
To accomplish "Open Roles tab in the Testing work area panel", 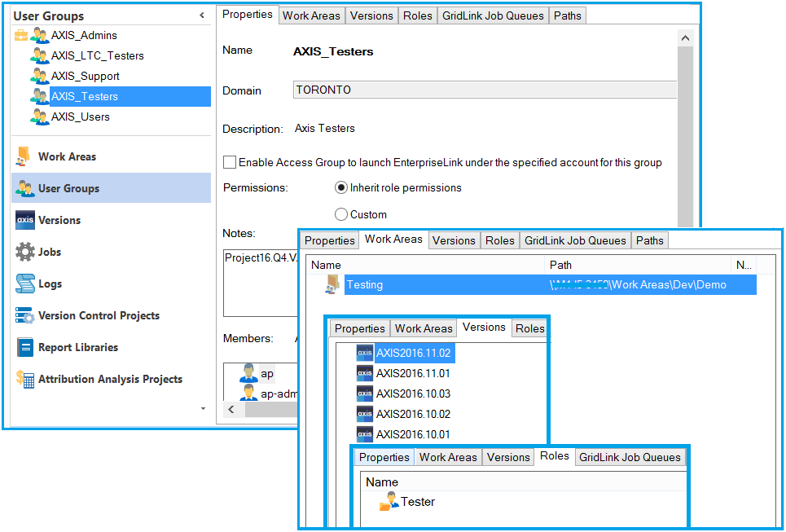I will coord(500,240).
